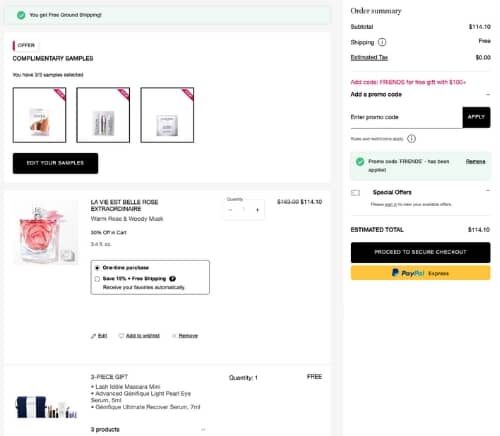This screenshot has width=500, height=436.
Task: Select Save 10% + Free Shipping option
Action: 97,279
